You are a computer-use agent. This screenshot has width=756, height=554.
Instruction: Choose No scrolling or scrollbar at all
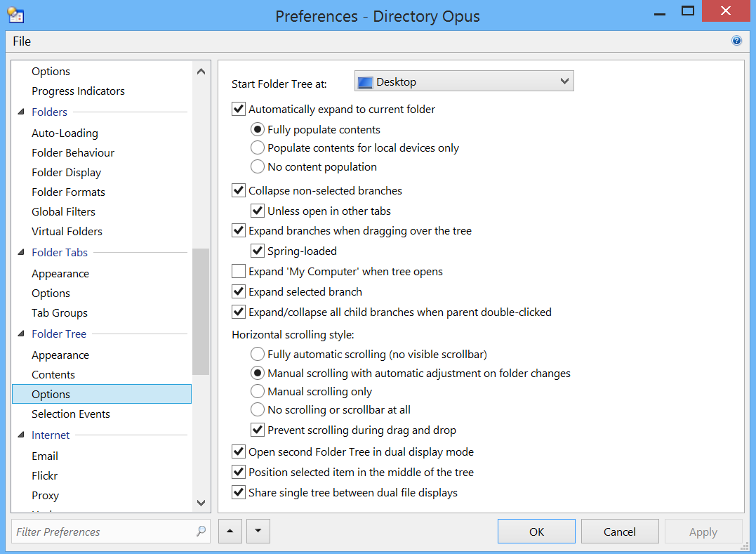(x=258, y=409)
